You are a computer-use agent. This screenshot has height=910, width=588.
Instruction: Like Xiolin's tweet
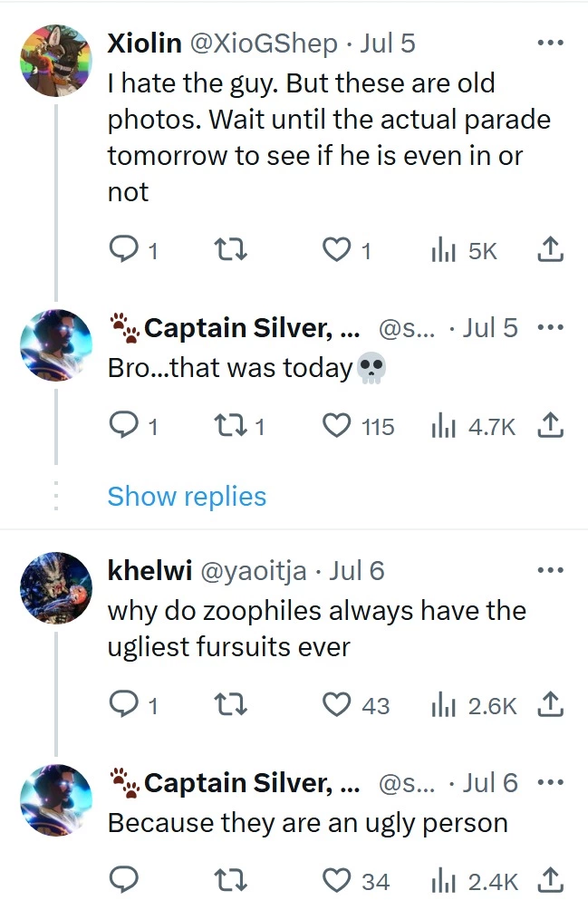(346, 251)
